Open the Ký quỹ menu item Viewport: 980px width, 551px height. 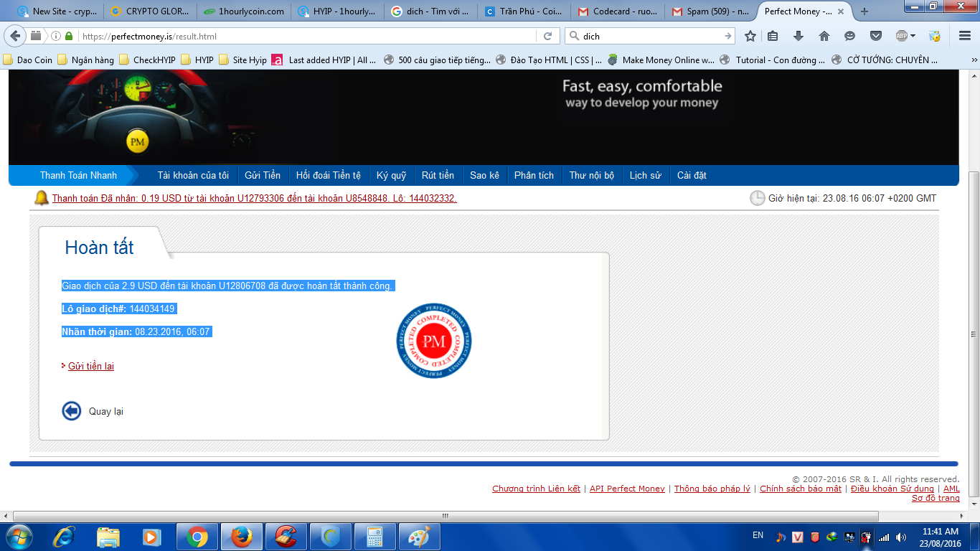[x=392, y=175]
